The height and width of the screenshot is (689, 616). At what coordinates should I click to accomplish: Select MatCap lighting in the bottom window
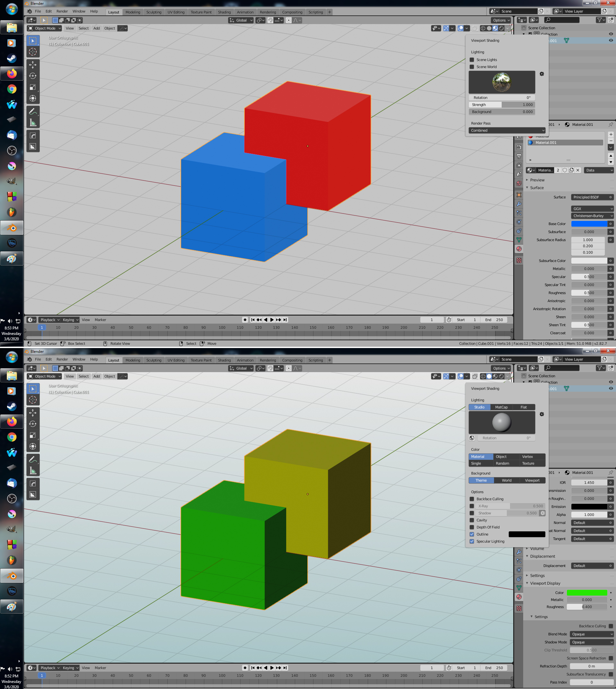point(501,407)
